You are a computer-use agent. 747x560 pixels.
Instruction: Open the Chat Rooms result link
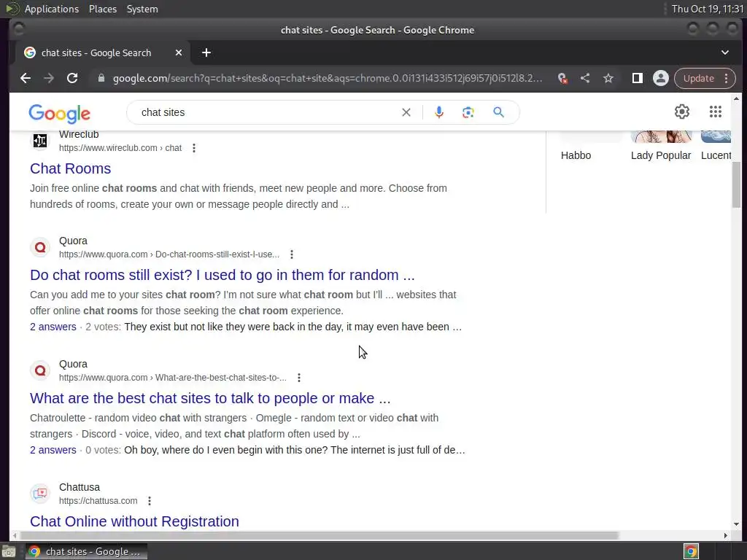[x=70, y=168]
